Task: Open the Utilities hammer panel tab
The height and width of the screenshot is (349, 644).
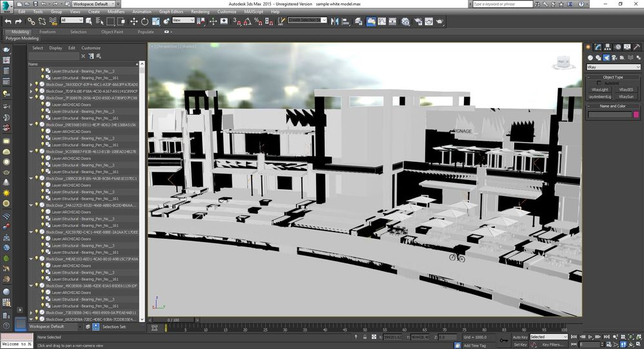Action: pos(637,46)
